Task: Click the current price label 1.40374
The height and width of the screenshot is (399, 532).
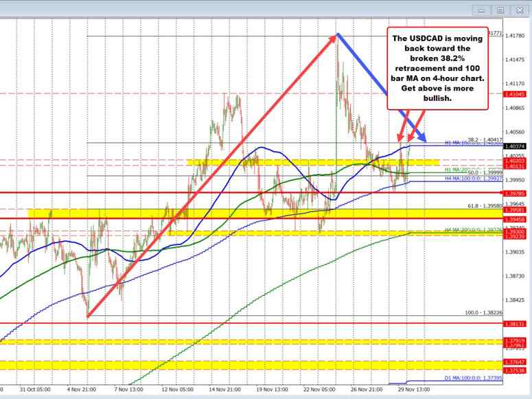Action: click(x=515, y=146)
